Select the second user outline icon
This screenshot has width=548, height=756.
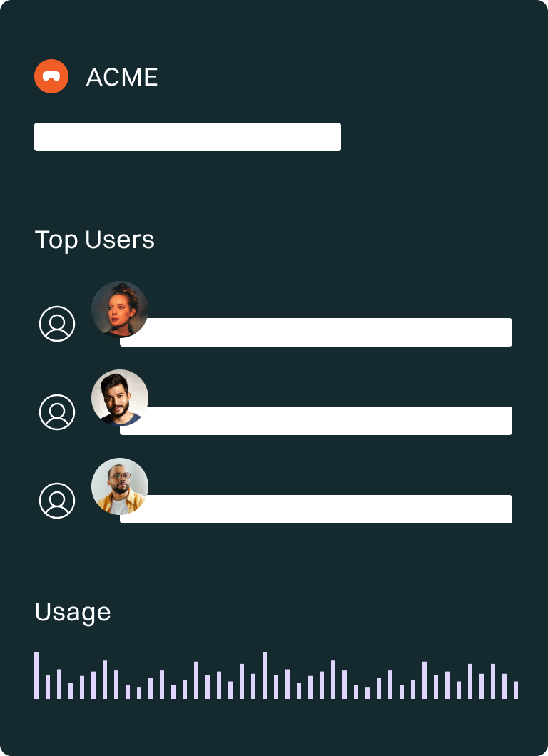coord(57,412)
